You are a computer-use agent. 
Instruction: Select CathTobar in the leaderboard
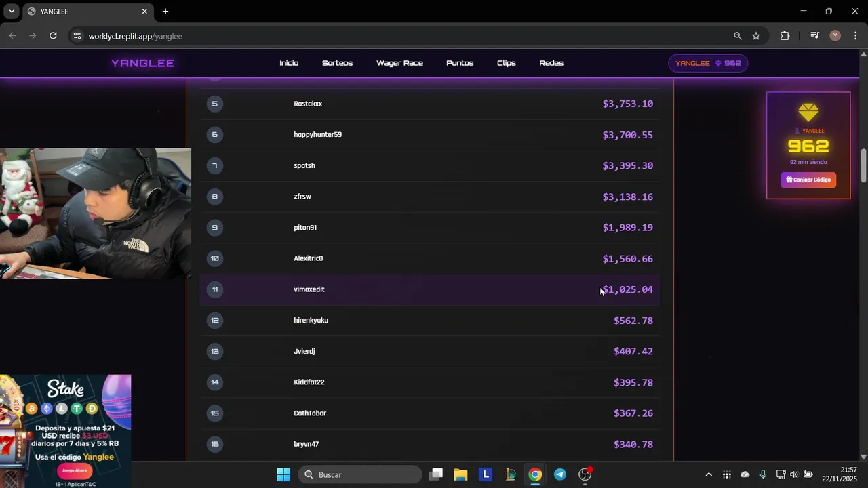[x=310, y=413]
